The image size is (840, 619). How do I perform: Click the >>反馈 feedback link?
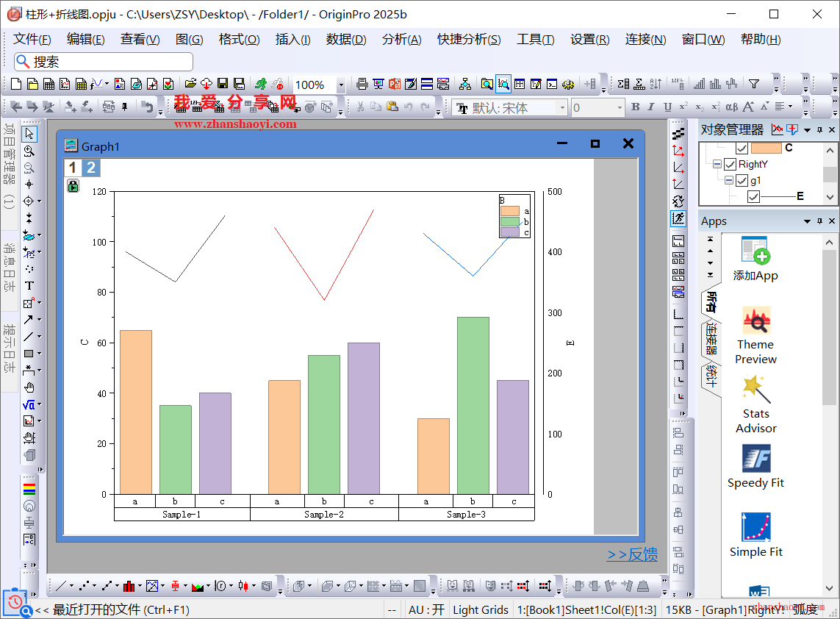click(x=632, y=555)
